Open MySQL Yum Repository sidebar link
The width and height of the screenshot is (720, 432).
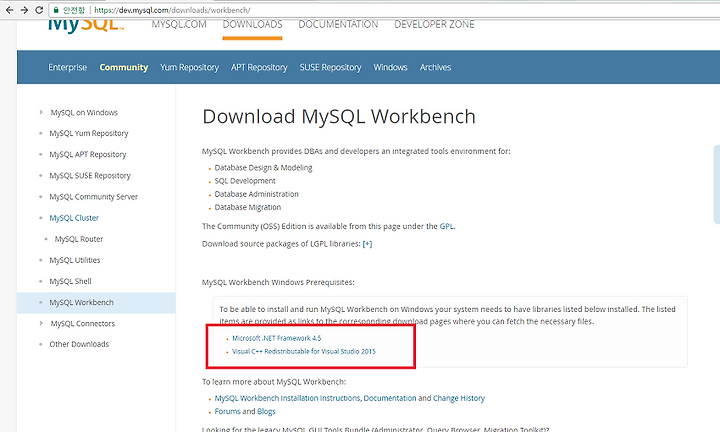coord(89,133)
